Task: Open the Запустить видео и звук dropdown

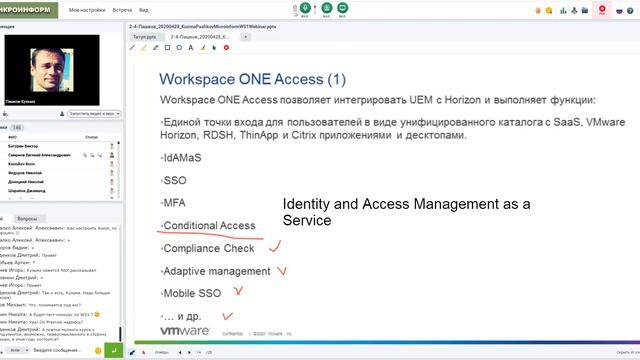Action: tap(94, 114)
